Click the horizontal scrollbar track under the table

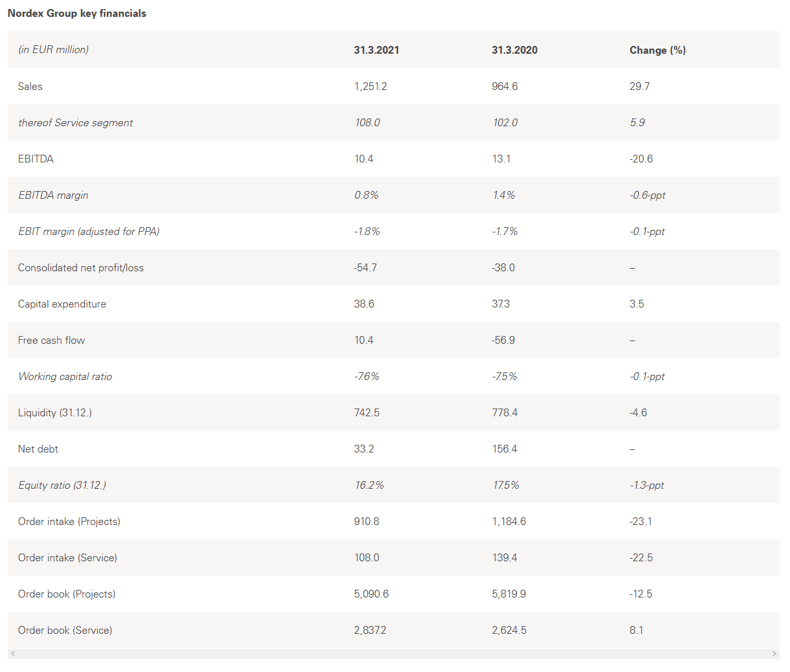click(x=394, y=654)
